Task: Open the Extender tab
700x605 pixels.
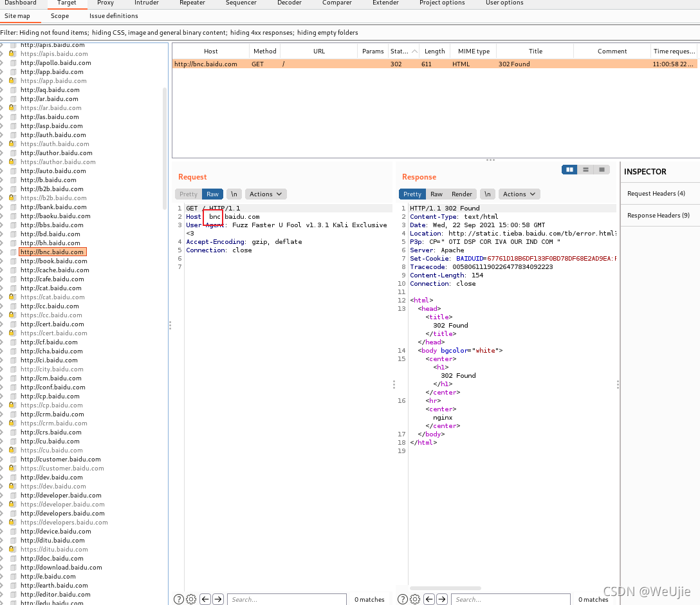Action: [x=385, y=3]
